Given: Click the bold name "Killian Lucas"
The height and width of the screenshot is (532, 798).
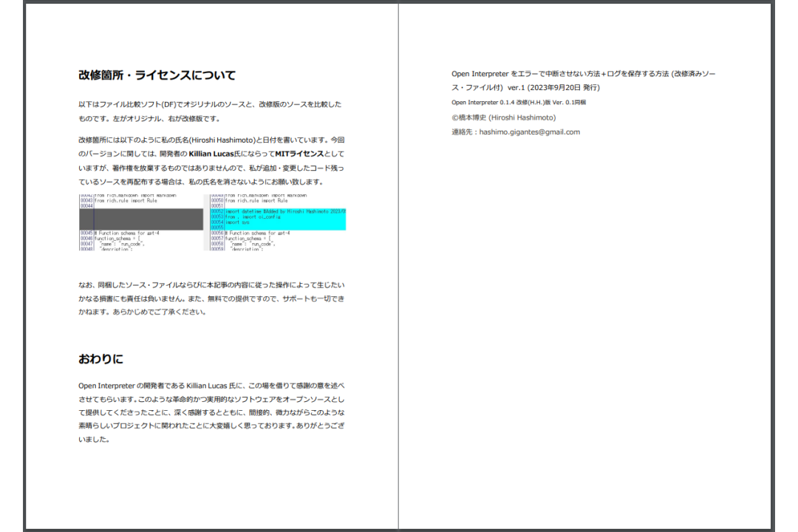Looking at the screenshot, I should tap(211, 154).
